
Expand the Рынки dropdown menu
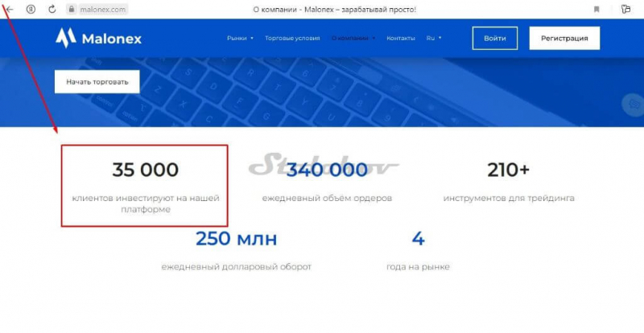pyautogui.click(x=240, y=38)
